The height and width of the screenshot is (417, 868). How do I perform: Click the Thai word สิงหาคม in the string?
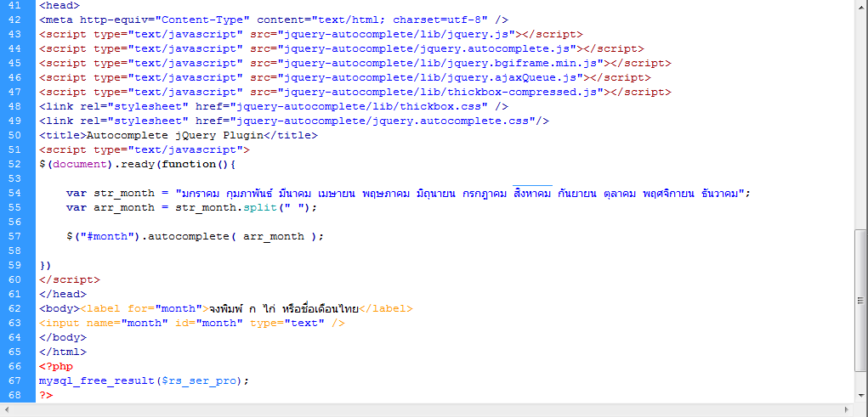tap(532, 193)
